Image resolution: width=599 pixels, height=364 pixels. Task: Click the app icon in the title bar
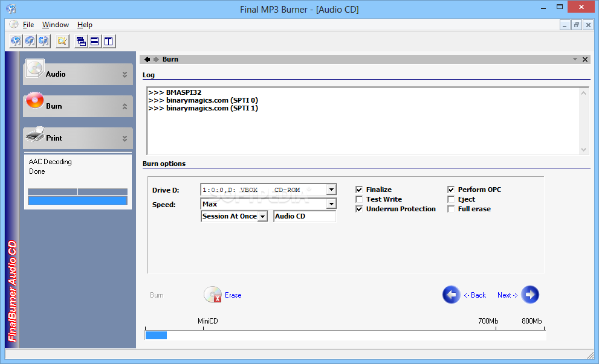tap(11, 9)
